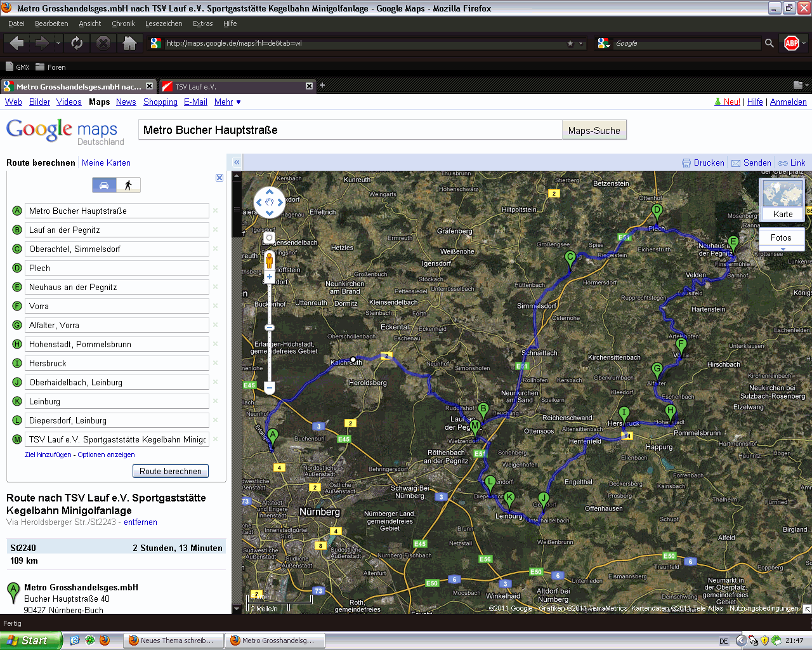
Task: Click the Maps-Suche button
Action: coord(594,130)
